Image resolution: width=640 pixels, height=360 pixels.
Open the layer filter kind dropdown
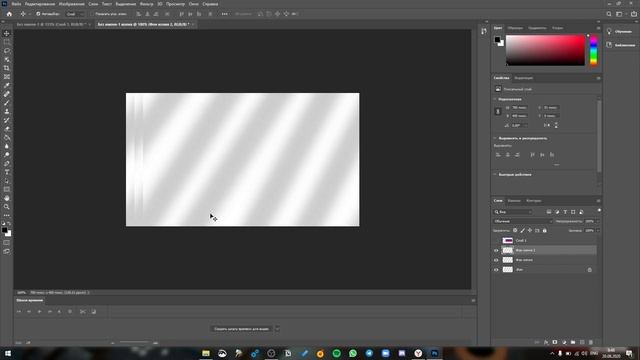tap(513, 212)
